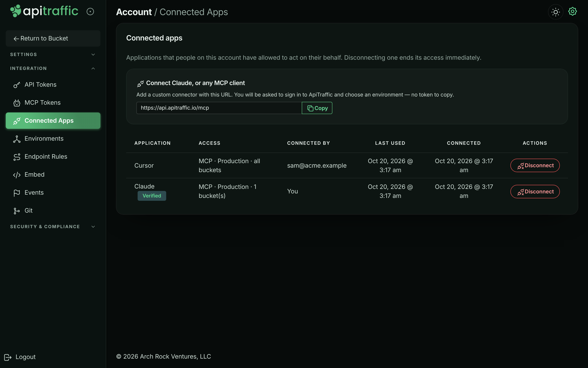
Task: Click the apitraffic logo
Action: point(44,11)
